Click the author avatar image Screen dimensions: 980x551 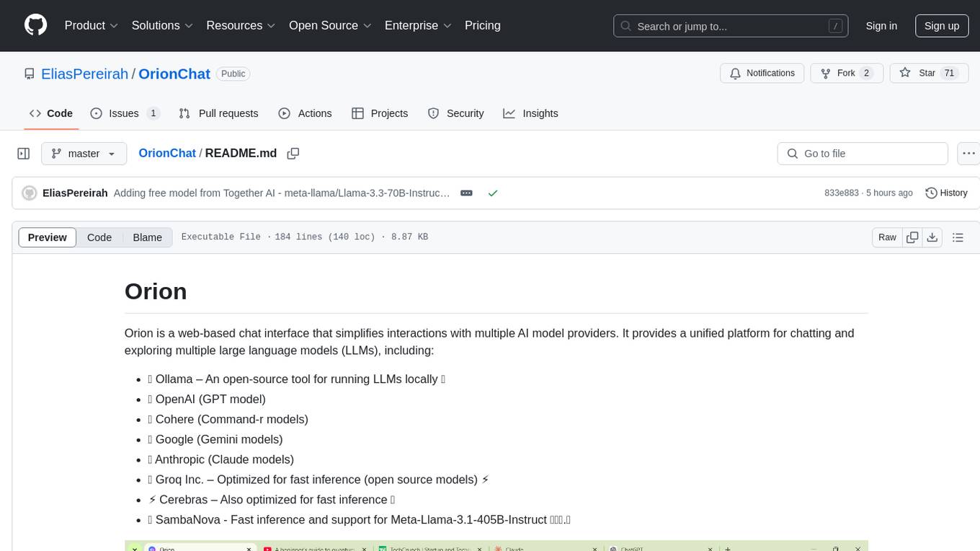coord(30,193)
